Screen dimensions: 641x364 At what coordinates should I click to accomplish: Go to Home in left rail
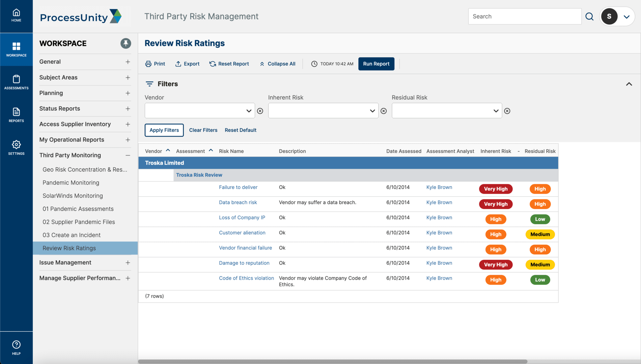16,16
